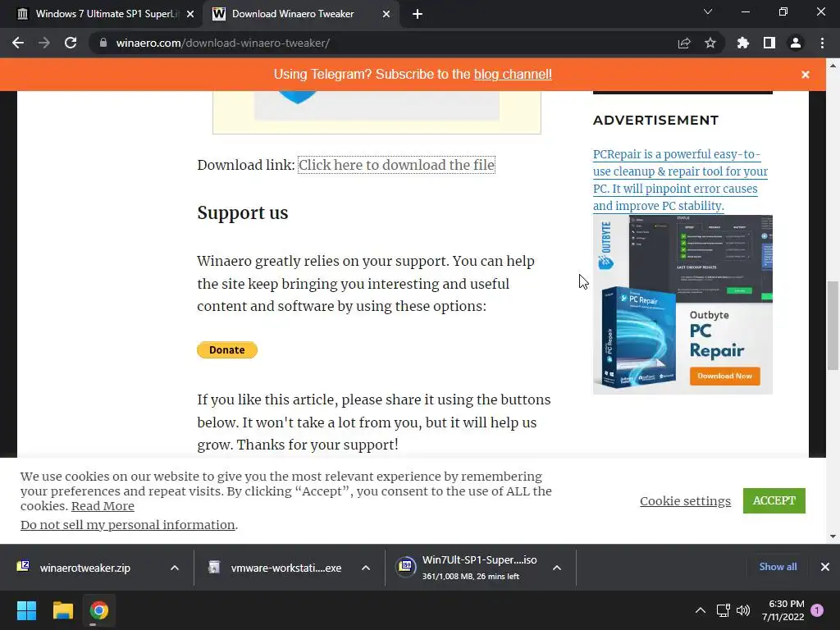Open the Telegram blog channel link
This screenshot has width=840, height=630.
click(513, 74)
